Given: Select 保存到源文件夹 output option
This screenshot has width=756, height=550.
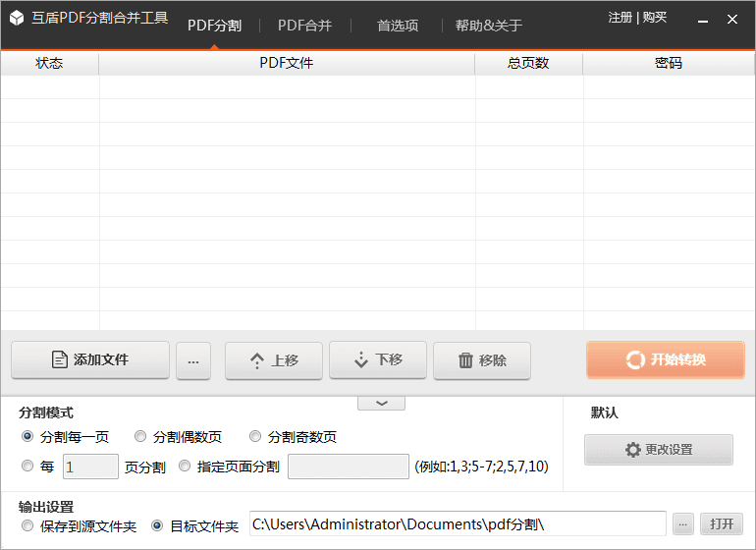Looking at the screenshot, I should [27, 526].
